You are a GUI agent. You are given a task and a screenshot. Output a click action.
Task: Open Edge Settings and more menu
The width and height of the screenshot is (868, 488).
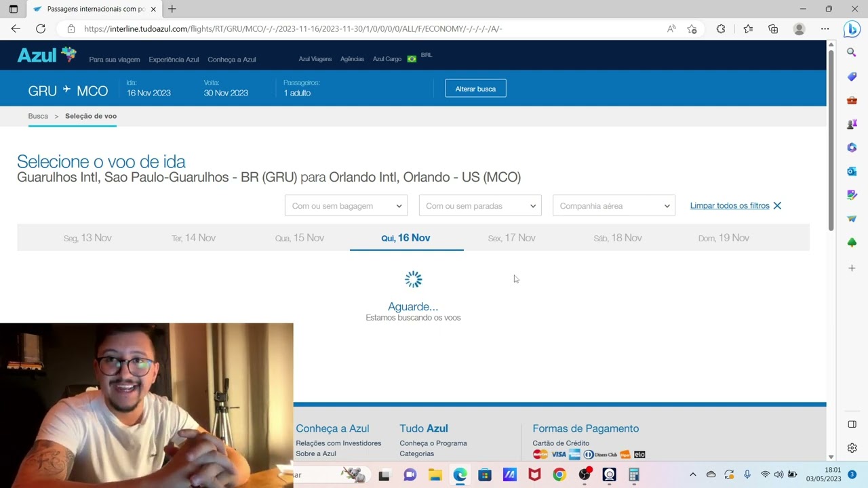coord(825,28)
